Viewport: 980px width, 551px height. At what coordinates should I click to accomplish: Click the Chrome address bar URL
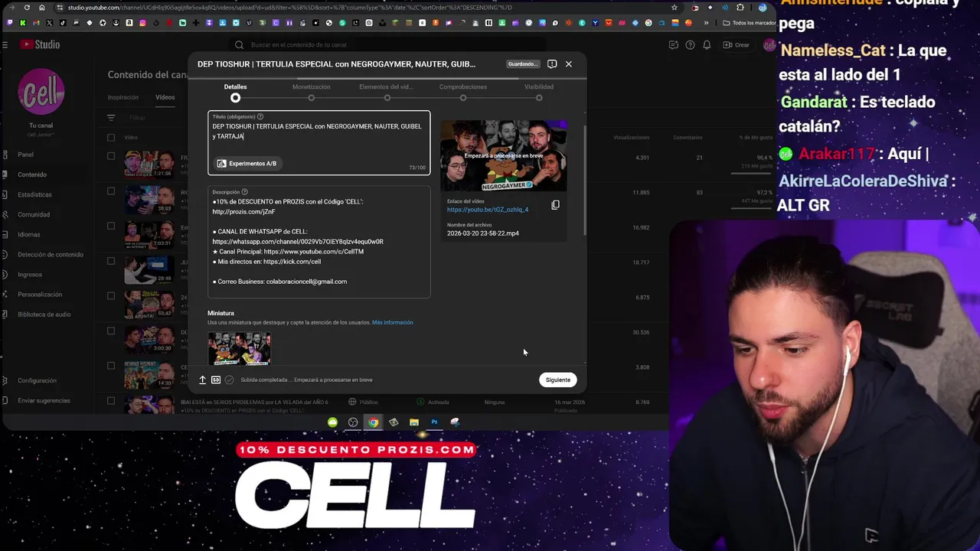click(289, 8)
